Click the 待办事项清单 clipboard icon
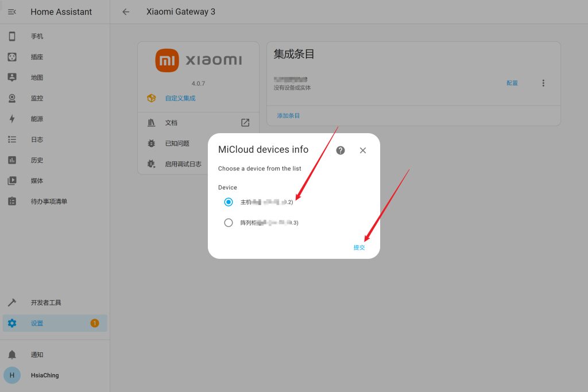 click(x=12, y=201)
